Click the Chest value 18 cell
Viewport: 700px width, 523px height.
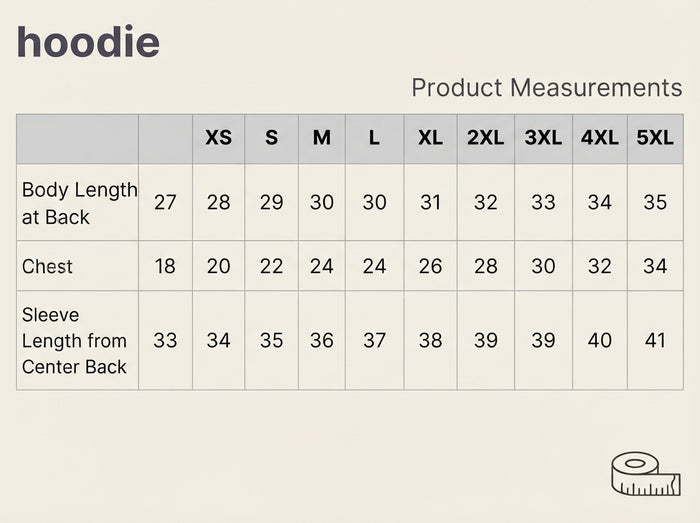point(165,266)
